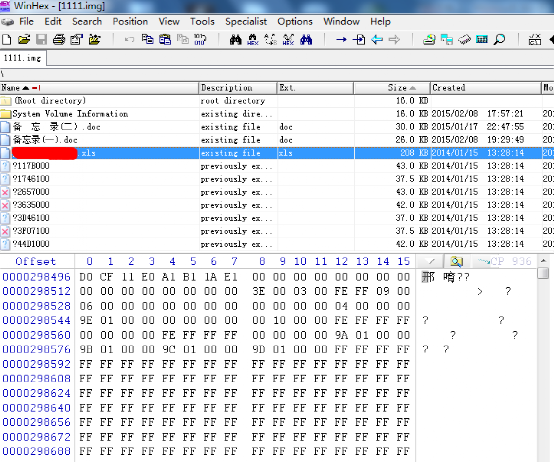Click the Find Hex Values icon
554x462 pixels.
pyautogui.click(x=253, y=39)
